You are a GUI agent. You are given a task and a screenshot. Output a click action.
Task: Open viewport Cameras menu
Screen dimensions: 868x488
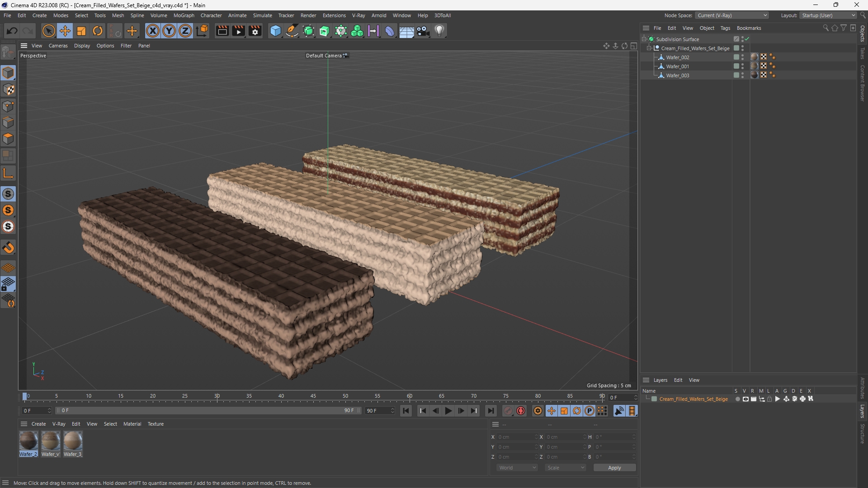pos(58,46)
